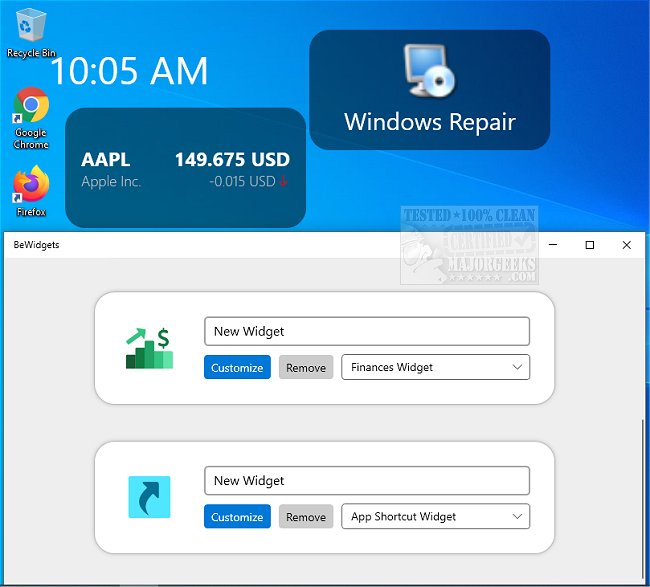Click the App Shortcut widget name field
Image resolution: width=650 pixels, height=587 pixels.
[x=366, y=481]
